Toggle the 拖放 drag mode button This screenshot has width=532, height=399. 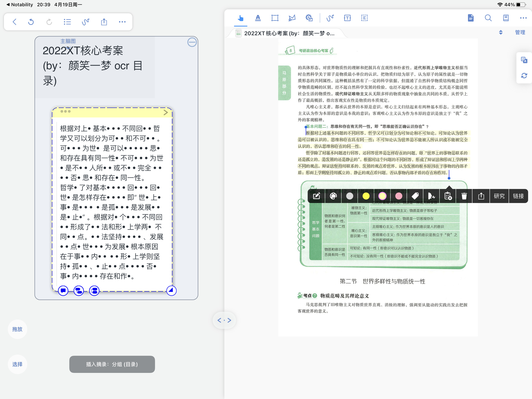(x=17, y=329)
